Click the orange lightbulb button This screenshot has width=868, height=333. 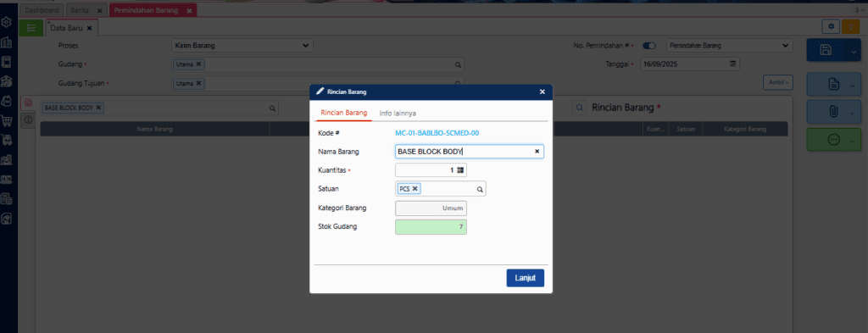tap(850, 26)
